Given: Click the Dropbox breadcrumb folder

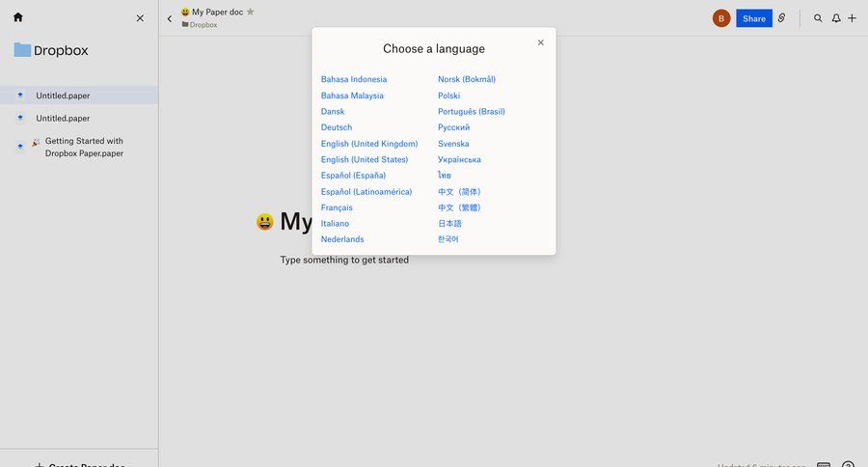Looking at the screenshot, I should (x=200, y=25).
